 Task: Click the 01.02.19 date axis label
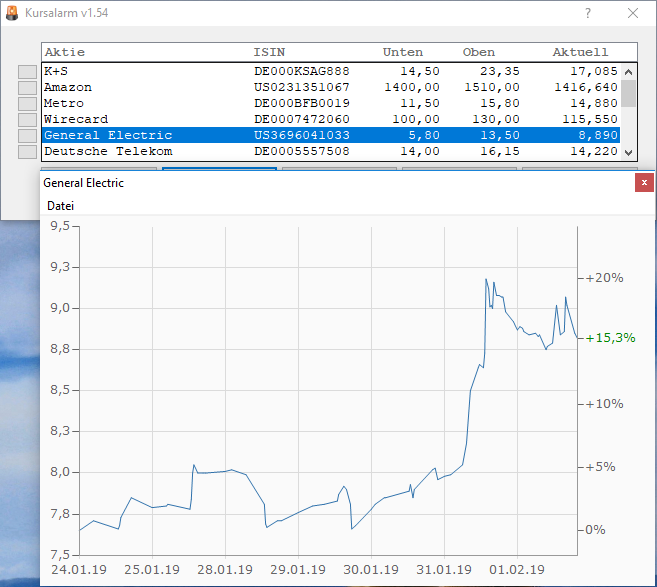pyautogui.click(x=517, y=570)
